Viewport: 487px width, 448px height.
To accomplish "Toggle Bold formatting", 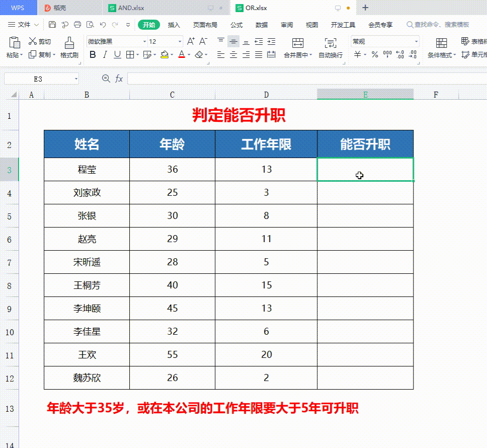I will [x=93, y=55].
